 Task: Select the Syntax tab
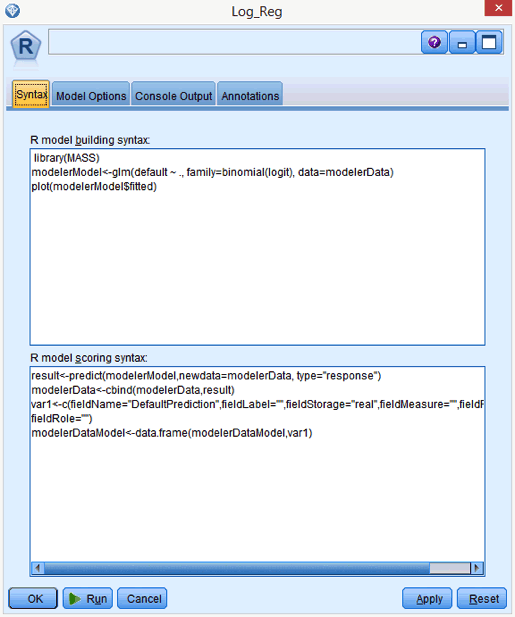click(31, 94)
